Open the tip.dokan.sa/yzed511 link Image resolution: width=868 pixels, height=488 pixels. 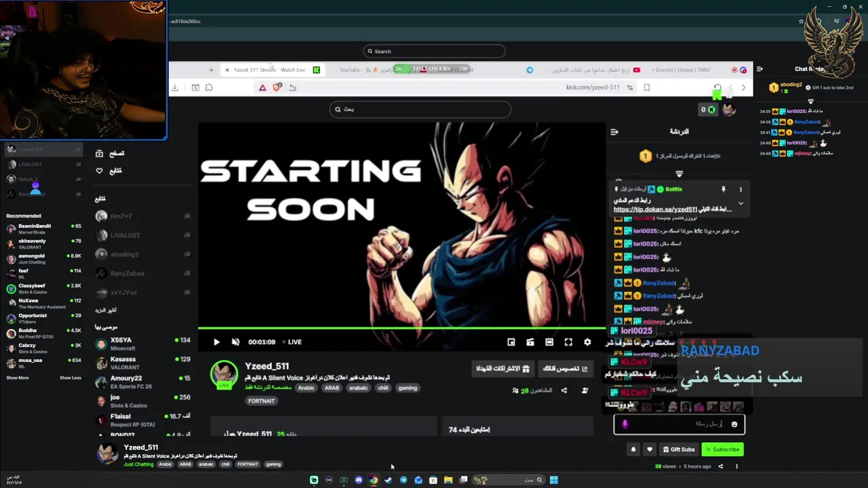[656, 209]
